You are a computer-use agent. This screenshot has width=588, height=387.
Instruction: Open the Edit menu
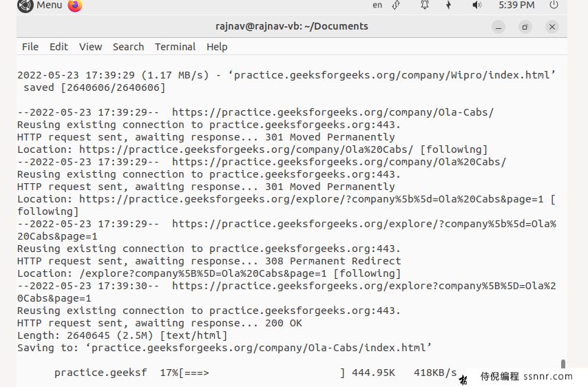[59, 47]
